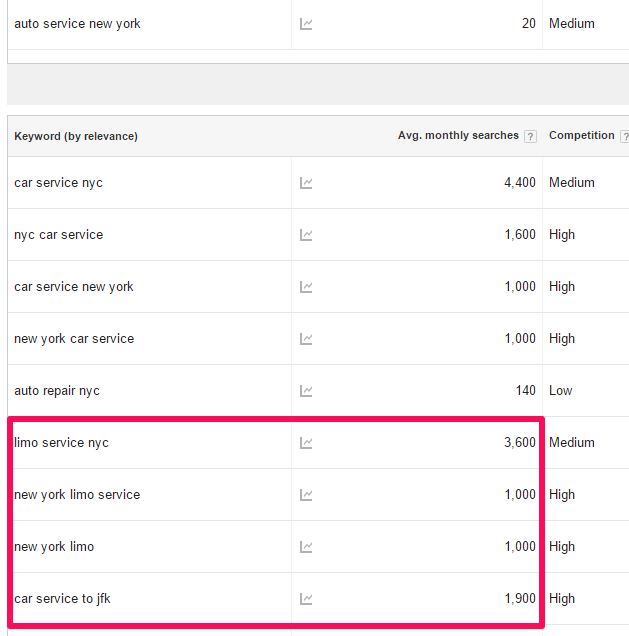Click Low competition value for auto repair nyc

(560, 391)
